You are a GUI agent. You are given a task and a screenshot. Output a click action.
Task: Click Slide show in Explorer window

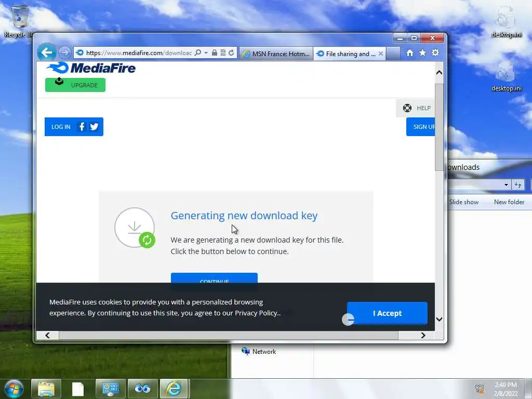pyautogui.click(x=463, y=202)
